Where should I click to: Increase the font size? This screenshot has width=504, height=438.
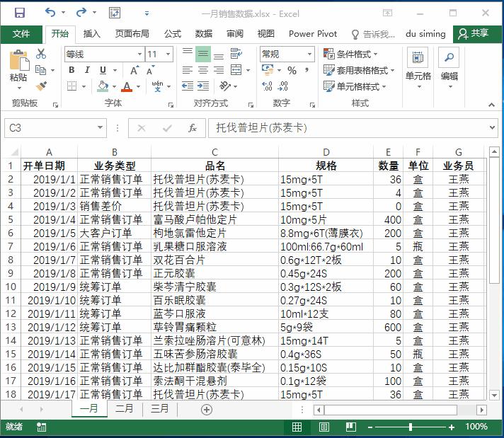134,70
